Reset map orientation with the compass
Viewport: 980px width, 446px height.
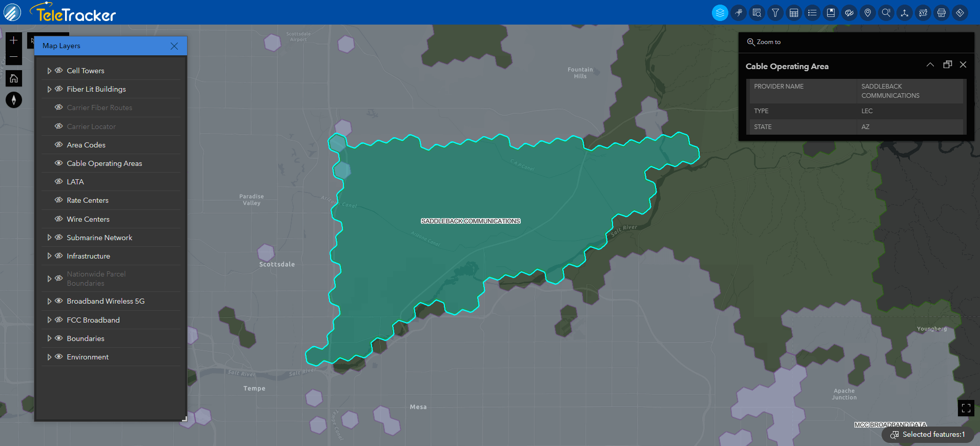(x=14, y=100)
